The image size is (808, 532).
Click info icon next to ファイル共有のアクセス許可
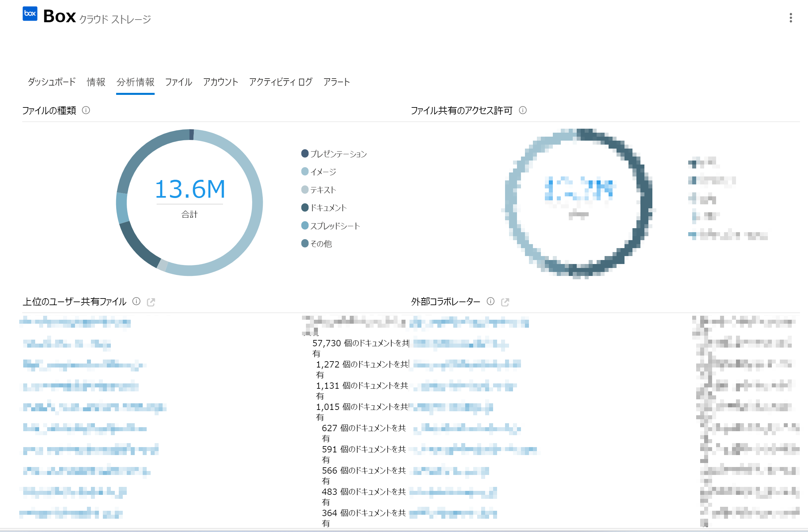(523, 110)
